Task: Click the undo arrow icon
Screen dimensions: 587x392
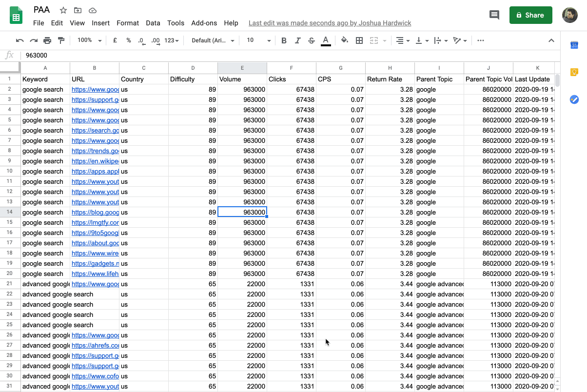Action: 20,40
